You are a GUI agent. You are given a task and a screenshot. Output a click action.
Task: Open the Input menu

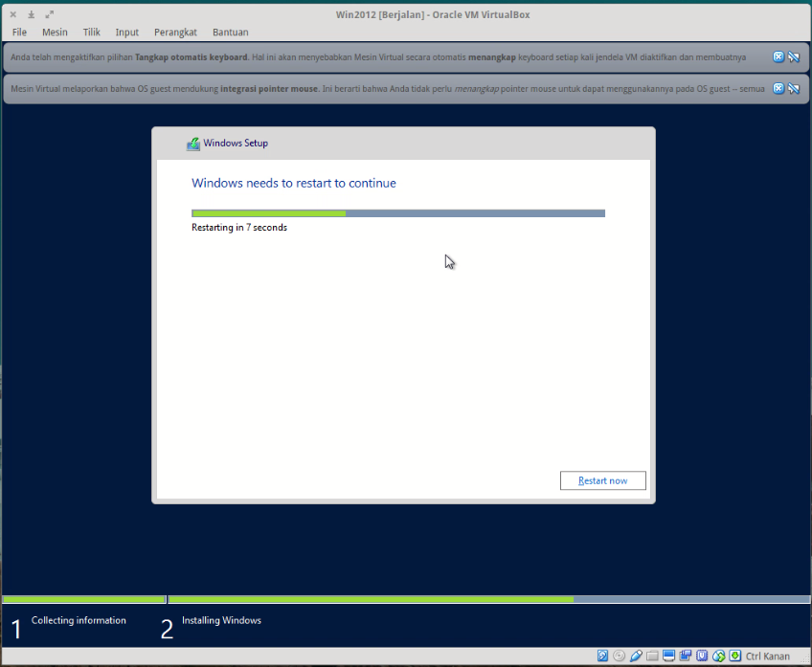[126, 32]
